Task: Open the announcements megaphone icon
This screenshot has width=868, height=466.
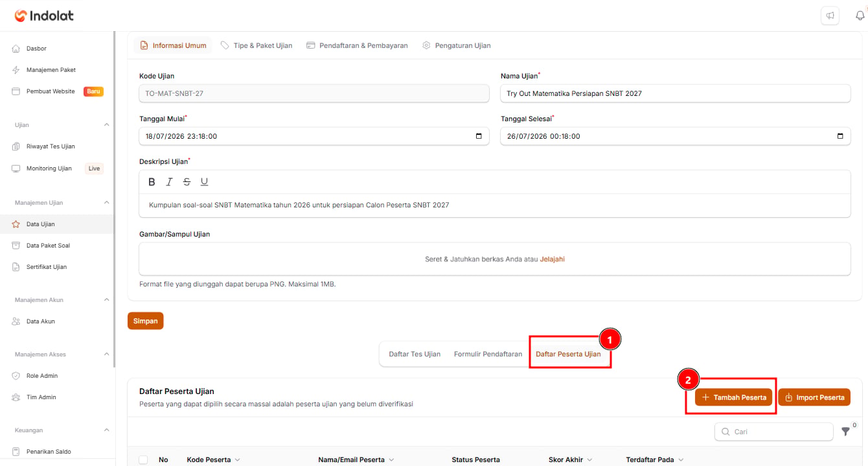Action: pyautogui.click(x=830, y=16)
